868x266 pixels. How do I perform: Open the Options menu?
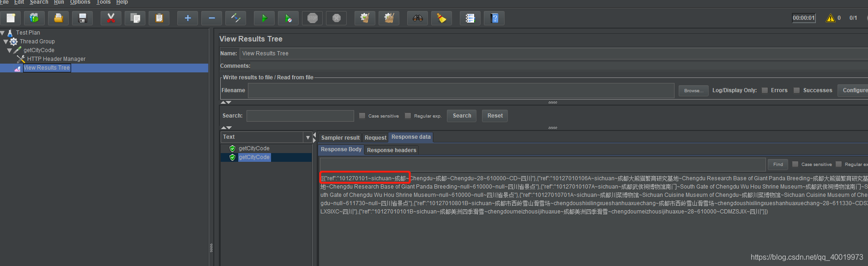point(80,2)
